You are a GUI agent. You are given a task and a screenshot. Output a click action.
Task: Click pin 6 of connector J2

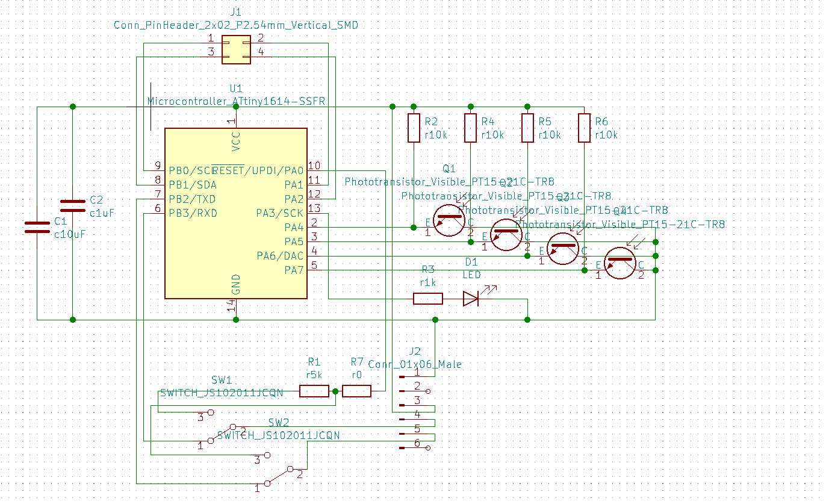[x=415, y=448]
